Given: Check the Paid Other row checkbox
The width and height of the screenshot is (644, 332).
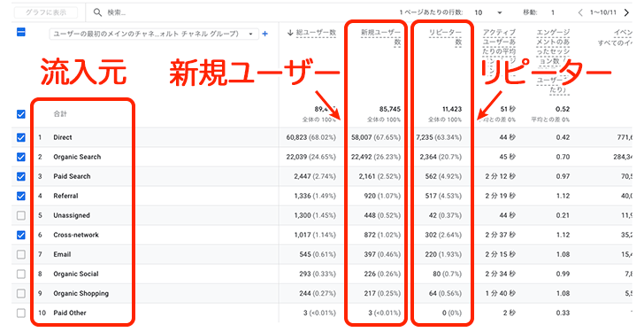Looking at the screenshot, I should coord(21,313).
